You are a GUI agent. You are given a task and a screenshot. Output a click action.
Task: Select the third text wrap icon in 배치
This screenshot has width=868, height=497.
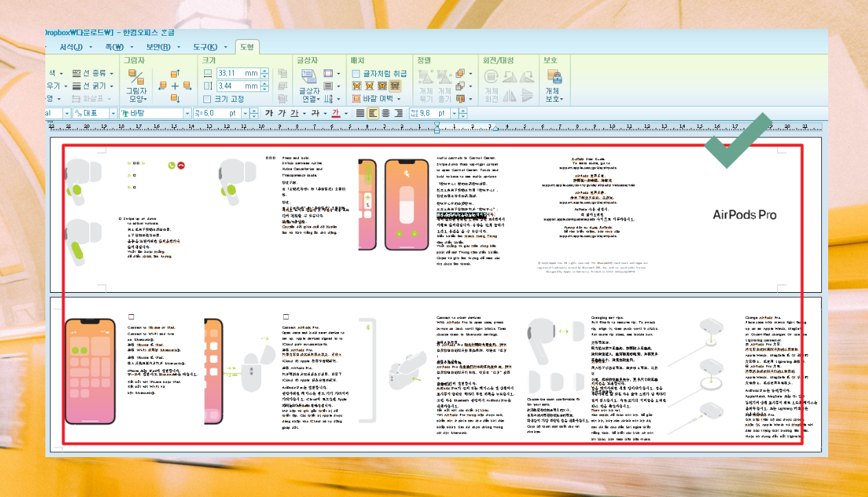point(383,86)
